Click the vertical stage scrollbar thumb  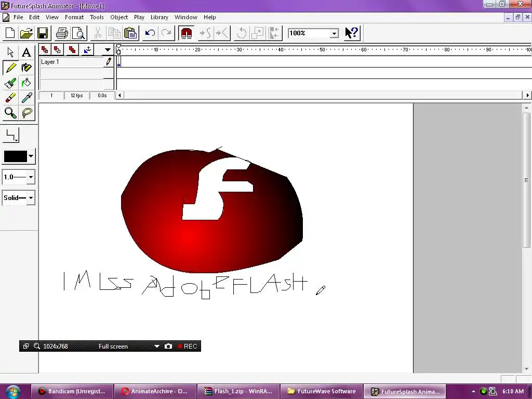tap(527, 180)
